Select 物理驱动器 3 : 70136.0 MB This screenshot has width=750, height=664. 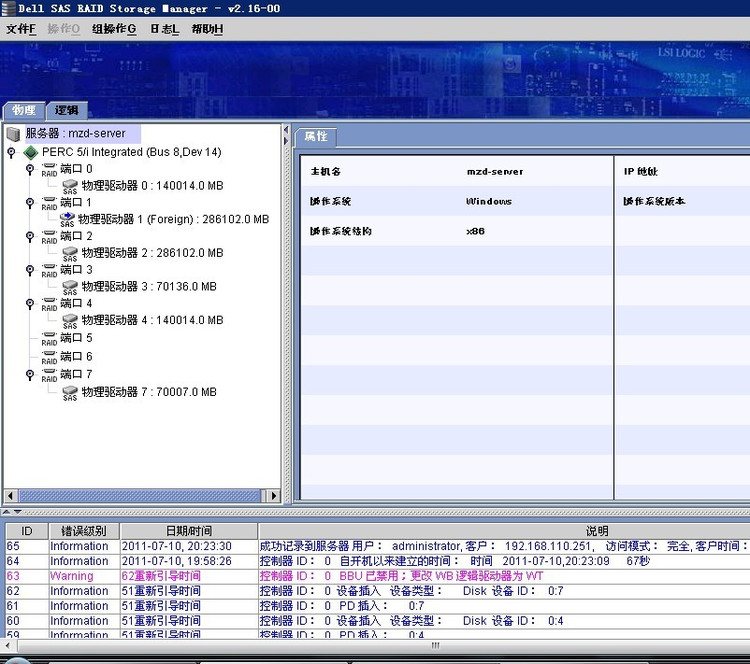[x=149, y=287]
